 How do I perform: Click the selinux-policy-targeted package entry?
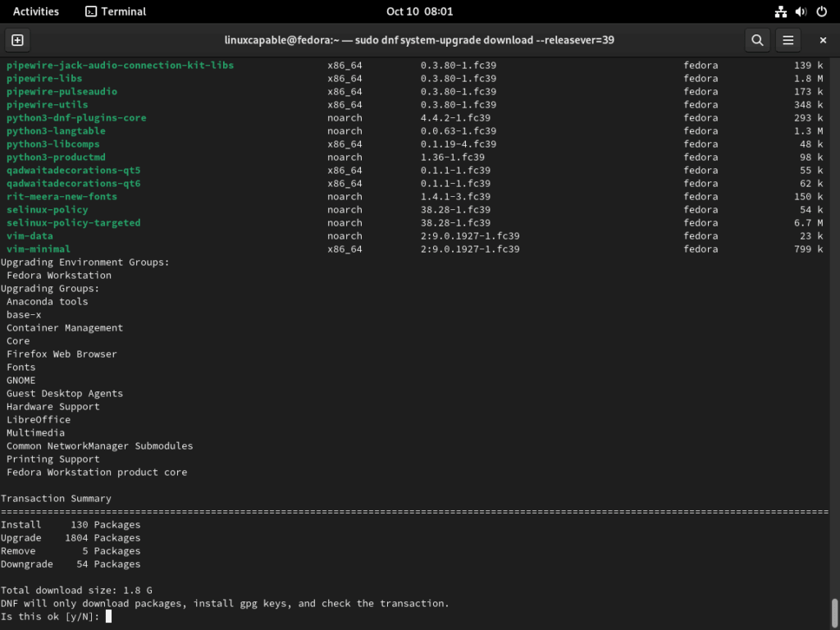pyautogui.click(x=72, y=222)
